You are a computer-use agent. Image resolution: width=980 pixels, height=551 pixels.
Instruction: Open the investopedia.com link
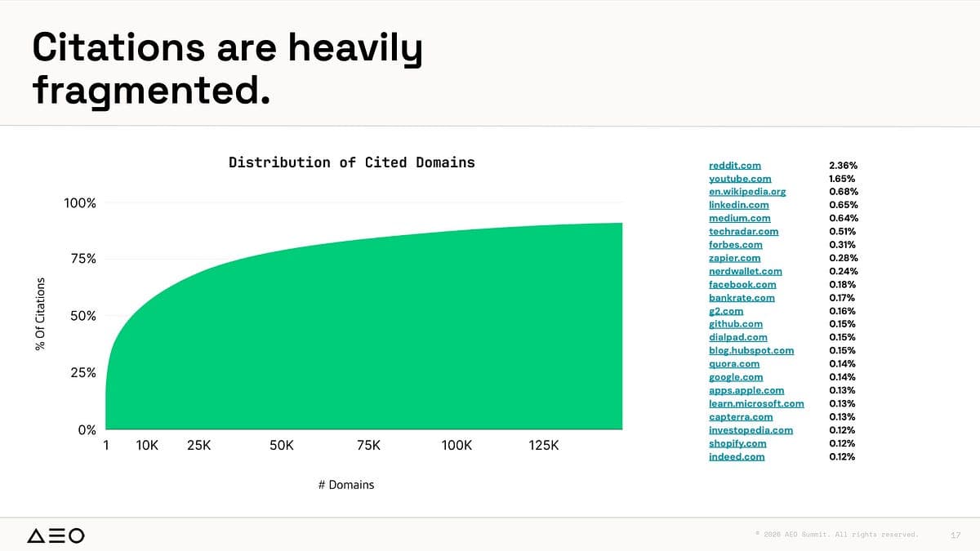coord(751,430)
